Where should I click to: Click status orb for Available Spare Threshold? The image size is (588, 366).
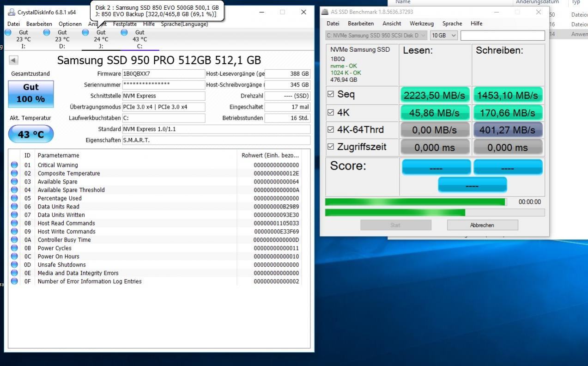(14, 190)
